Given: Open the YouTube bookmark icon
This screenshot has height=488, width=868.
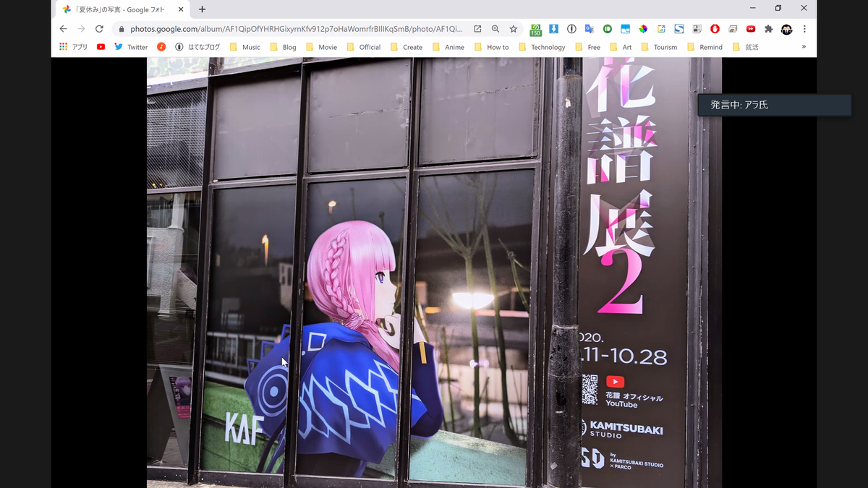Looking at the screenshot, I should point(101,47).
